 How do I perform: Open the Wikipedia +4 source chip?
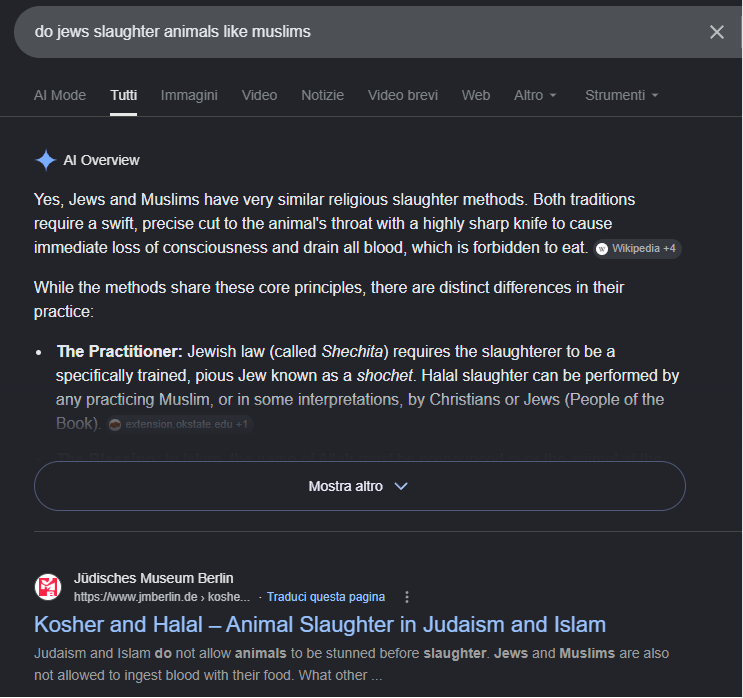[x=637, y=248]
